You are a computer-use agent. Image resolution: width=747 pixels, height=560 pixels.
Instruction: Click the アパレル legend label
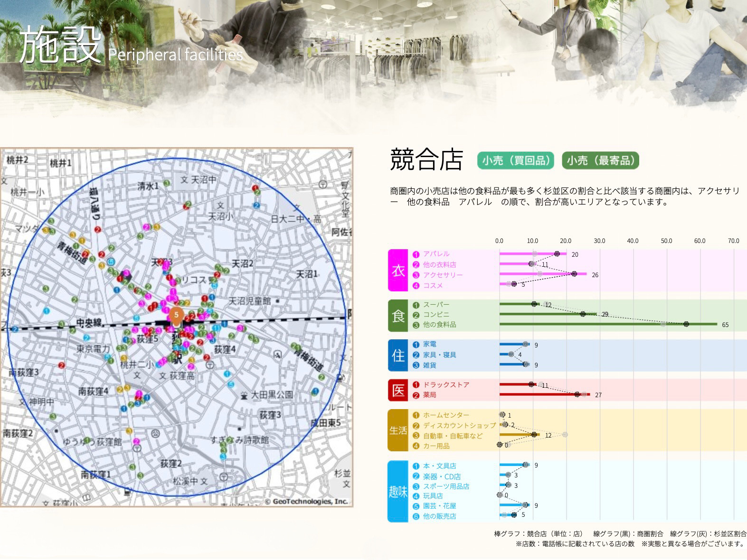point(436,254)
